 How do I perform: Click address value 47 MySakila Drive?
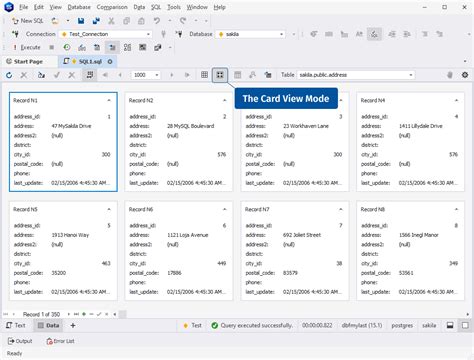(x=71, y=126)
